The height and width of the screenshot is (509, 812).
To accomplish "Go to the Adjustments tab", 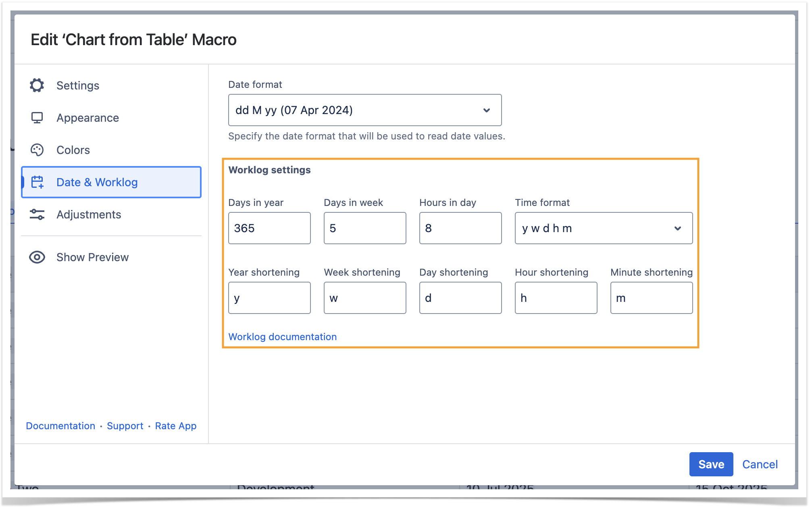I will 89,214.
